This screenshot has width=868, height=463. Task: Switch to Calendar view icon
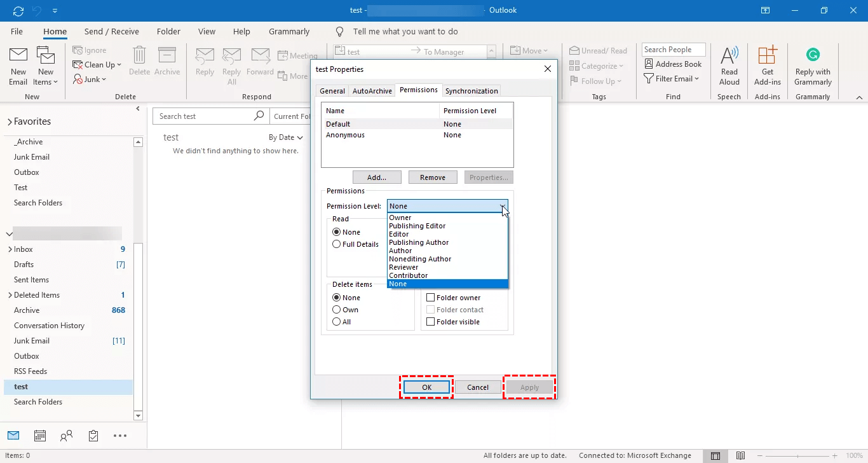pos(40,436)
